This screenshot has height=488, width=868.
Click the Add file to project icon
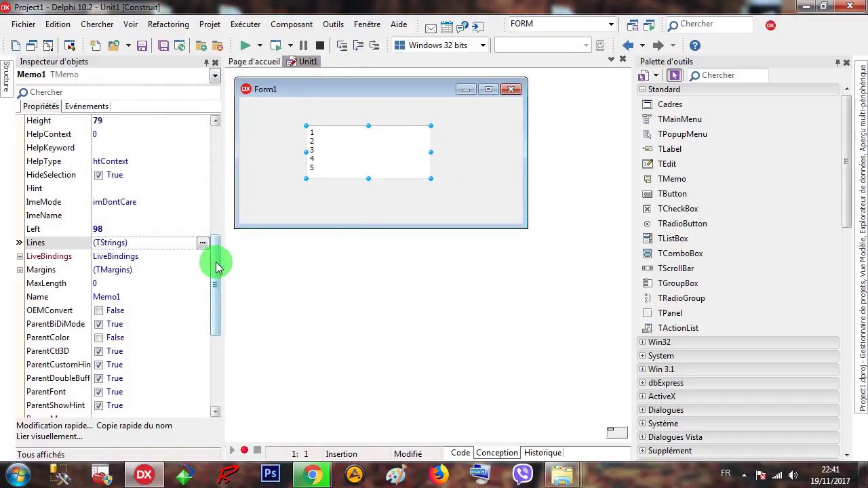(201, 45)
